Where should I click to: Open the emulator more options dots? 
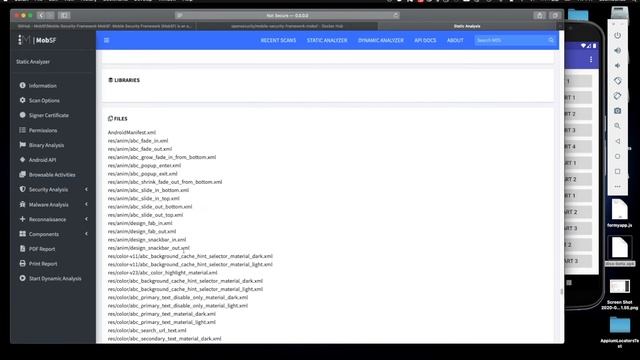pos(618,187)
